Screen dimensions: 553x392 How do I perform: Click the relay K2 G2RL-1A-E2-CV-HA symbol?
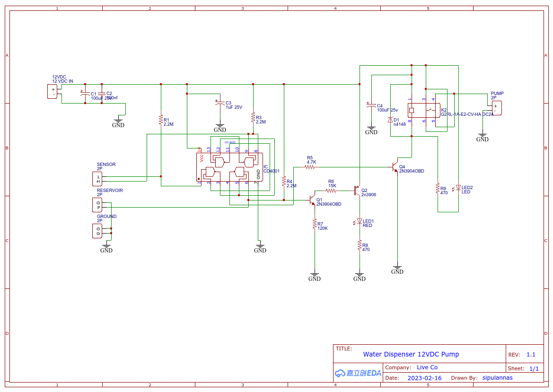[423, 110]
